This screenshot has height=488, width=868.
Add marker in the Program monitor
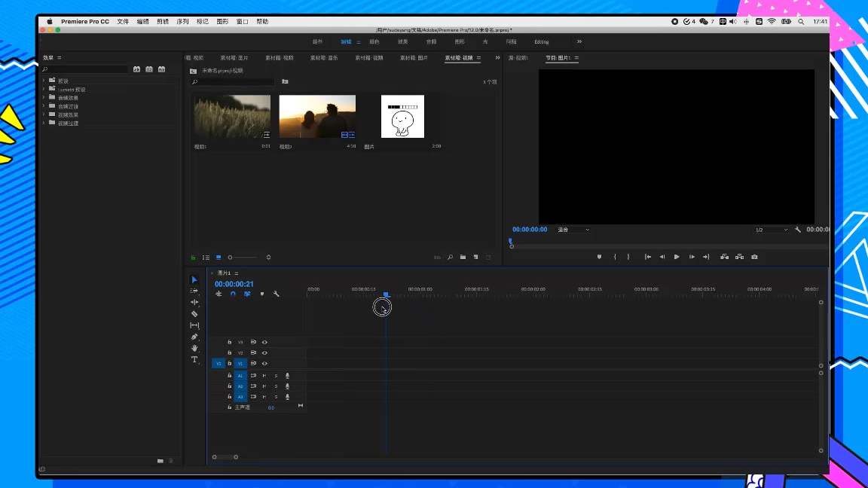pos(599,257)
